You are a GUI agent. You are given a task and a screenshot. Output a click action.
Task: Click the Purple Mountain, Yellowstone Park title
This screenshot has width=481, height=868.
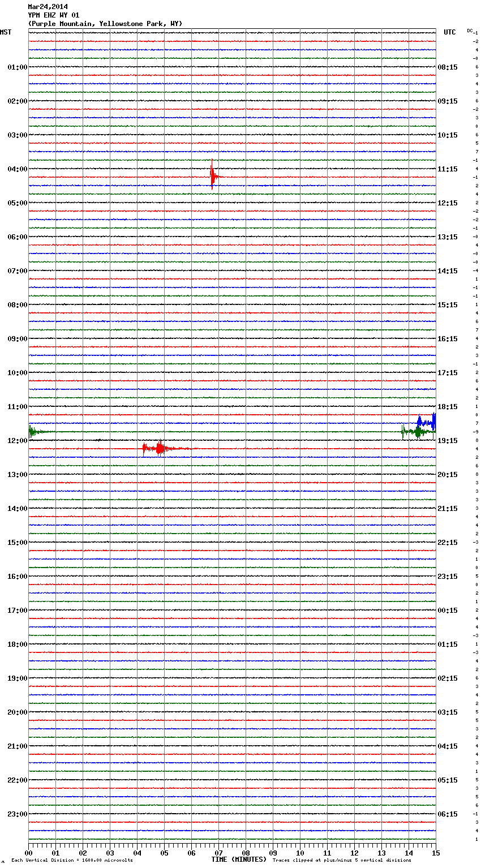click(x=105, y=24)
